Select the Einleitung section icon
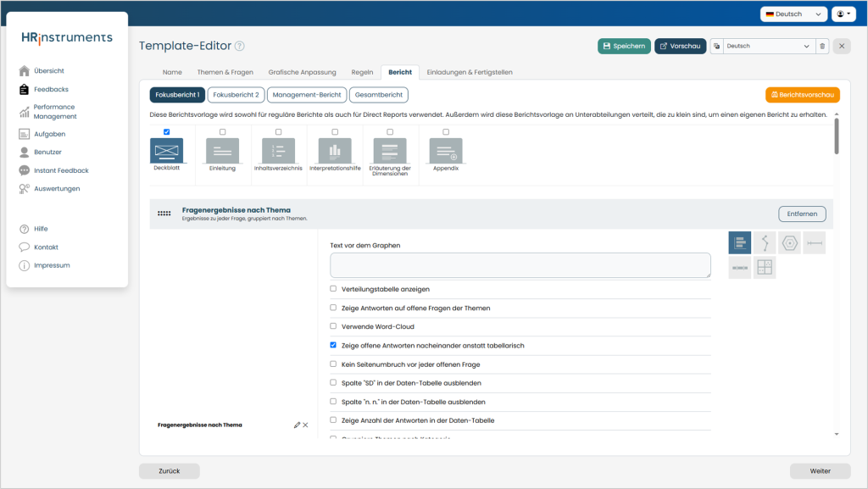This screenshot has height=489, width=868. 223,151
